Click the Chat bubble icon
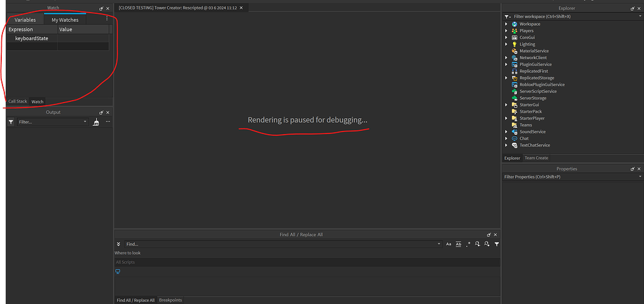This screenshot has width=644, height=304. (x=514, y=138)
